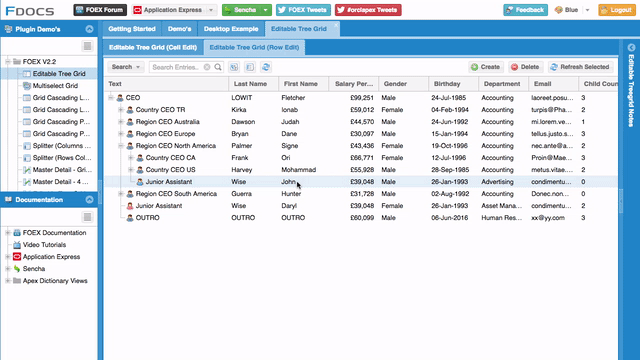
Task: Click the Salary Per... column header
Action: [353, 84]
